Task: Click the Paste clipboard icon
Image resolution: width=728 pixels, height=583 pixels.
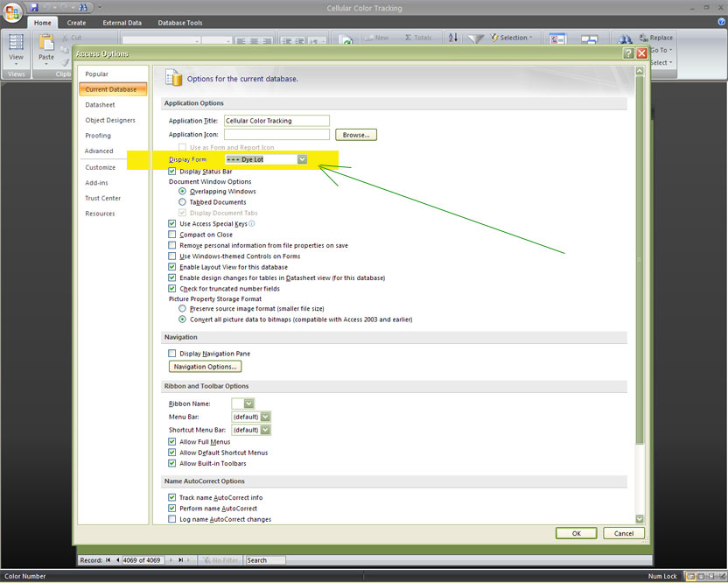Action: coord(46,42)
